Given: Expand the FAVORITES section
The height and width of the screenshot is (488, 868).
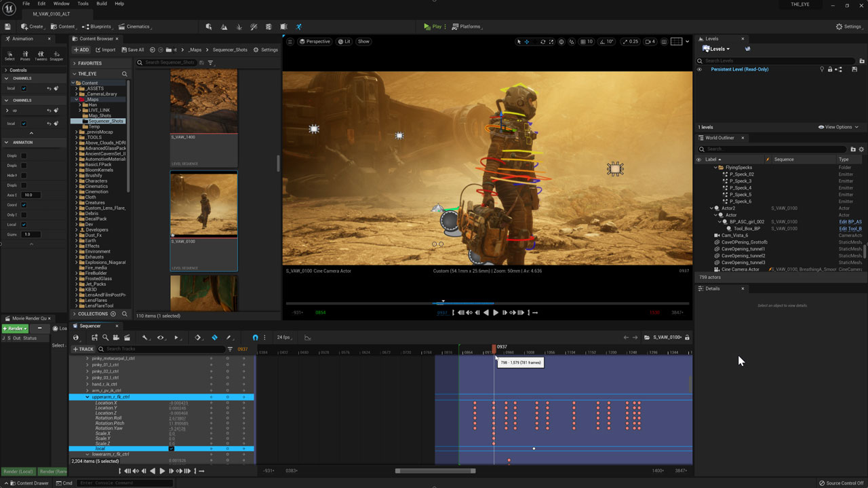Looking at the screenshot, I should (x=75, y=63).
